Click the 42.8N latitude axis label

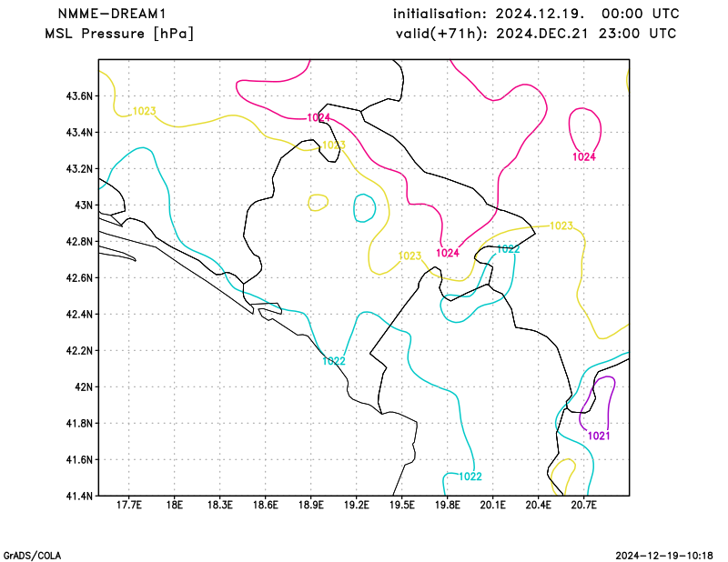pyautogui.click(x=79, y=241)
